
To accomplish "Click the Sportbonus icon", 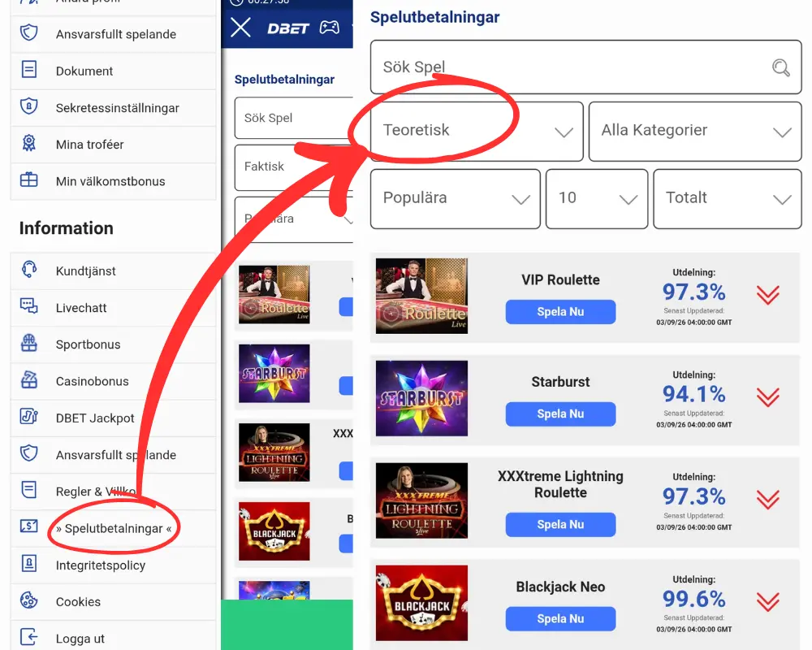I will (x=29, y=343).
